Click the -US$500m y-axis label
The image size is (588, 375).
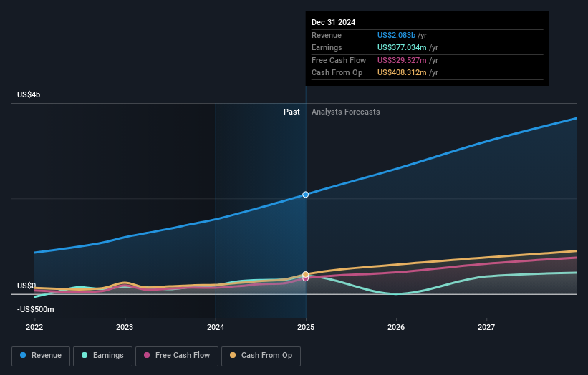tap(36, 309)
